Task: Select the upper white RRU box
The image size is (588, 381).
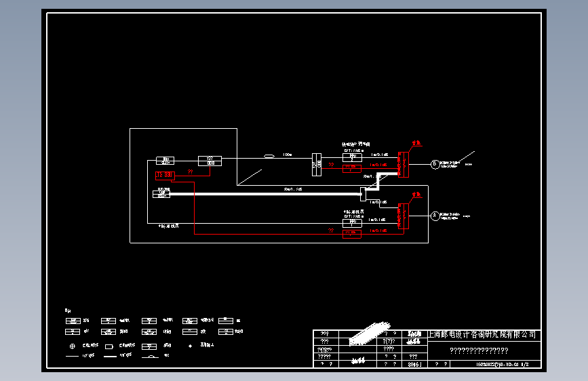Action: coord(352,158)
